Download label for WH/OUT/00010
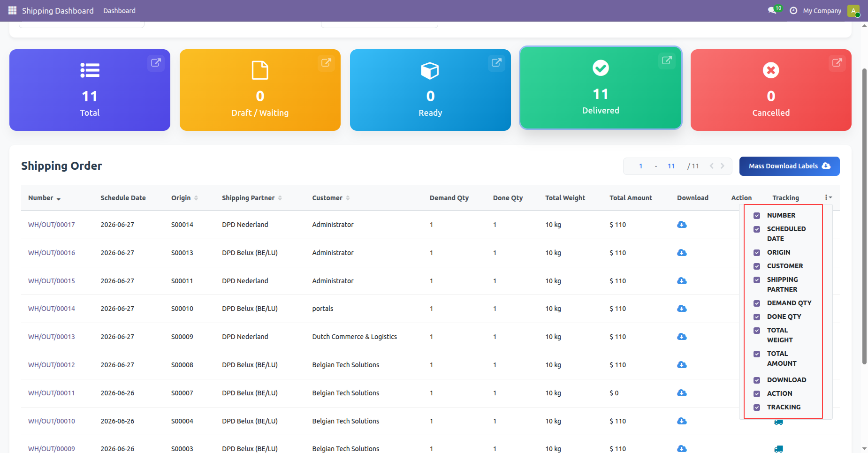Viewport: 868px width, 453px height. [x=682, y=421]
